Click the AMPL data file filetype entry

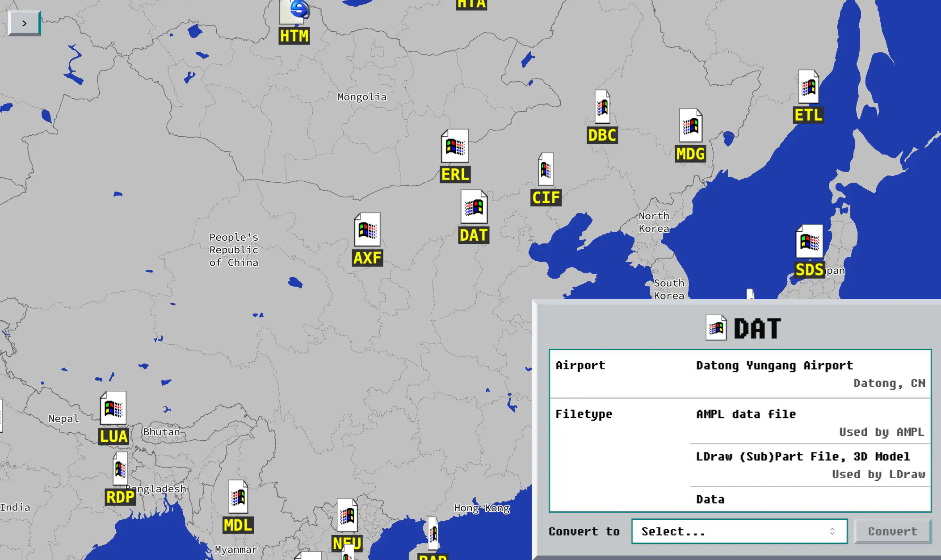[x=745, y=414]
